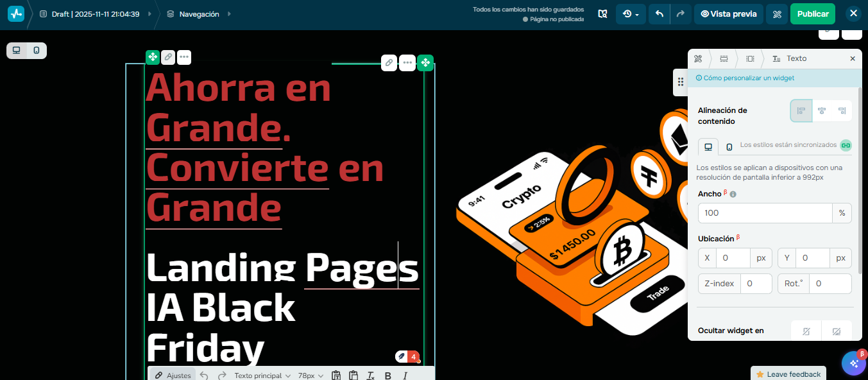The height and width of the screenshot is (380, 868).
Task: Open the version history icon in the top bar
Action: point(627,13)
